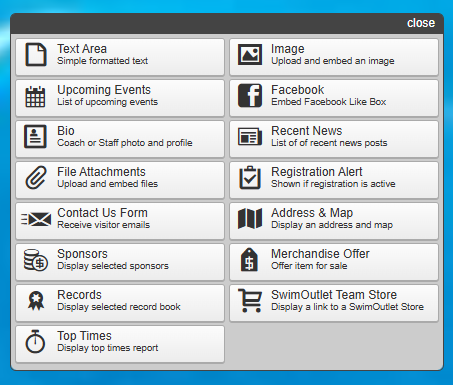This screenshot has width=453, height=385.
Task: Choose the Address & Map title
Action: point(312,213)
